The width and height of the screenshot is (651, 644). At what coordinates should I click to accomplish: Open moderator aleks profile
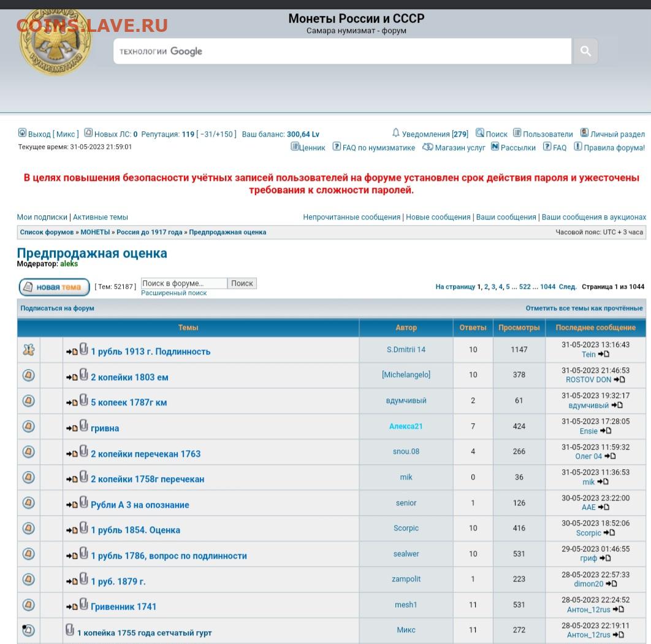(x=69, y=264)
